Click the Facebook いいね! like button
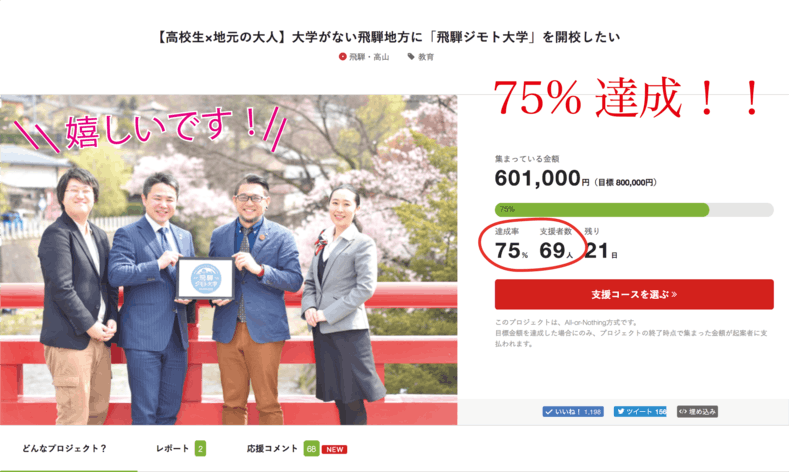 pos(573,412)
